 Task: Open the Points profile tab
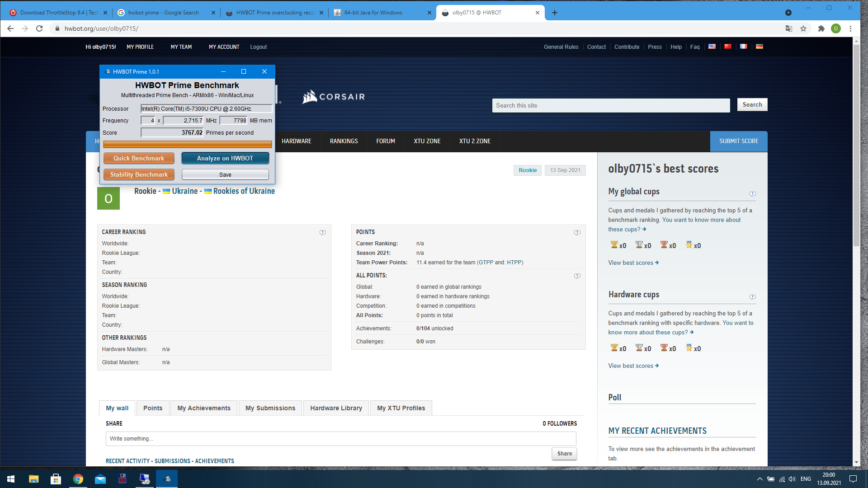tap(153, 408)
